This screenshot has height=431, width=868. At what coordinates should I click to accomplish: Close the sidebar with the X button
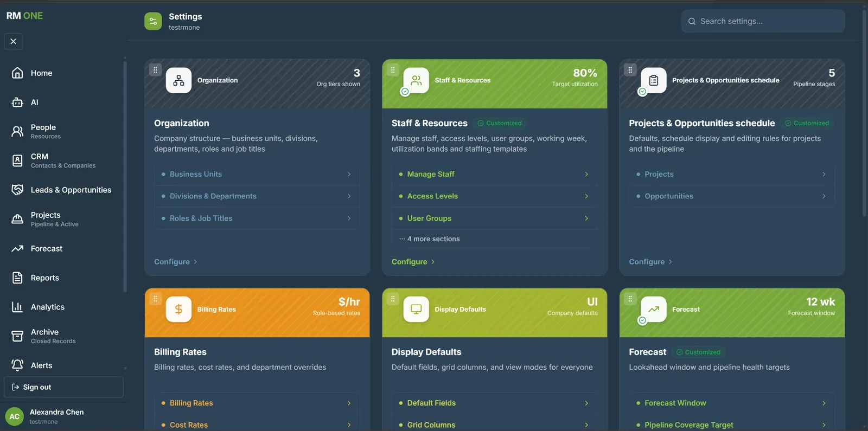coord(13,41)
